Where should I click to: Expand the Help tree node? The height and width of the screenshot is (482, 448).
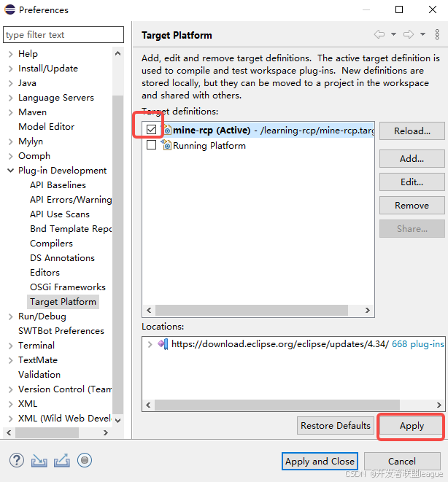click(x=10, y=55)
